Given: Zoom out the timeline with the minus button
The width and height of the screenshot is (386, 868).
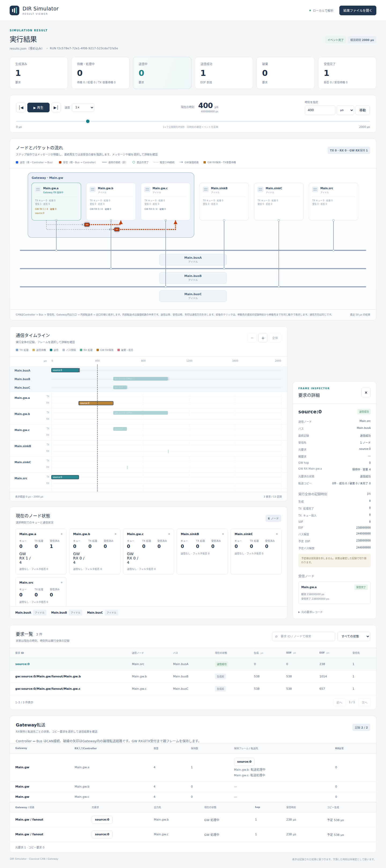Looking at the screenshot, I should click(252, 338).
